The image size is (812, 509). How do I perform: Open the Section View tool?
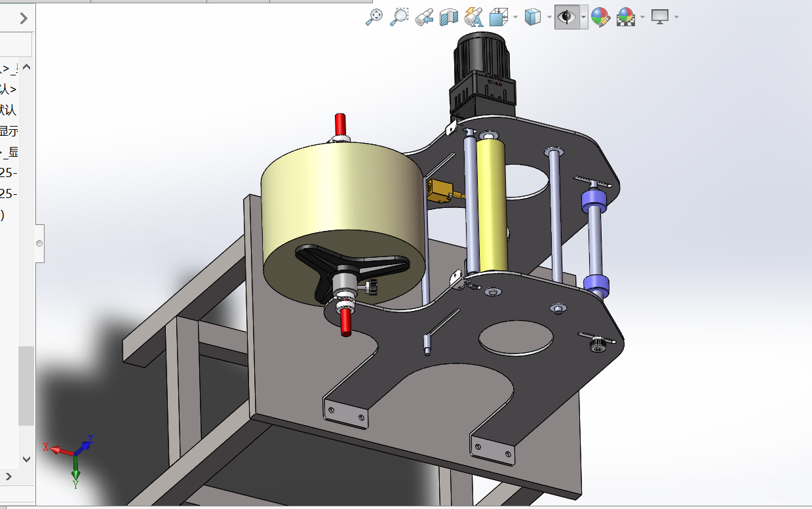click(449, 17)
